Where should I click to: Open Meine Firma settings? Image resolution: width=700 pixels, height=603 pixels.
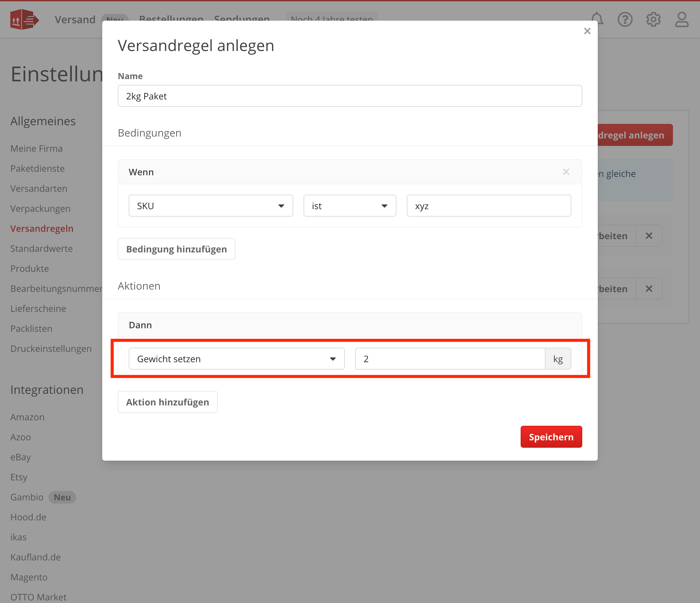[x=36, y=148]
